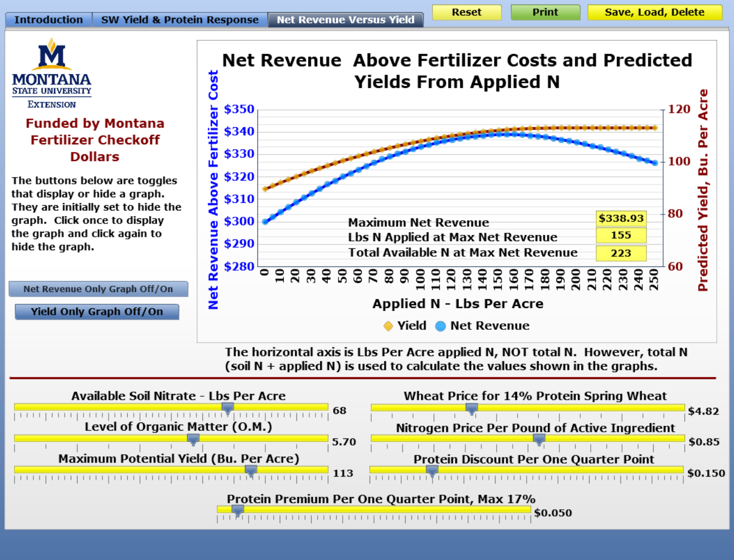Click the Protein Premium slider handle
734x560 pixels.
[x=237, y=510]
